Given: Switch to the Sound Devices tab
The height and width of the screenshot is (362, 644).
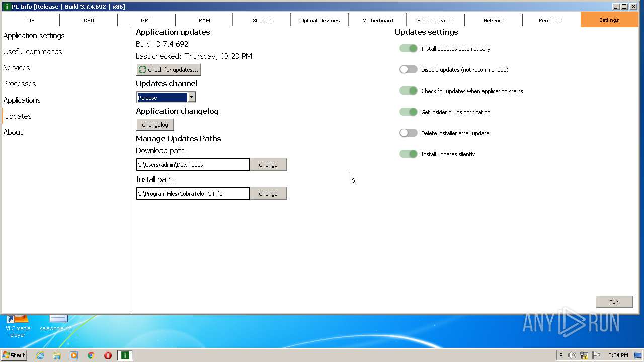Looking at the screenshot, I should pos(436,20).
